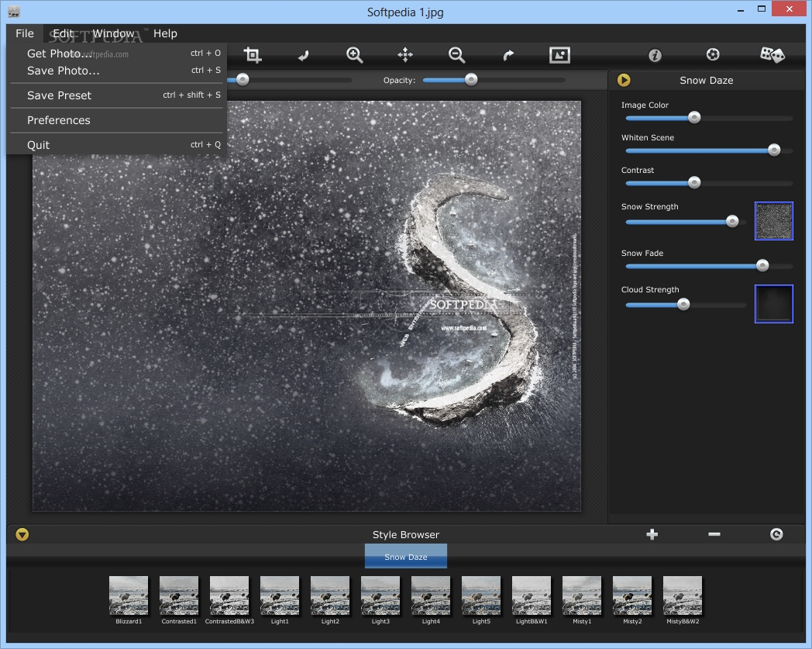Image resolution: width=812 pixels, height=649 pixels.
Task: Click the dice randomize icon
Action: [x=772, y=54]
